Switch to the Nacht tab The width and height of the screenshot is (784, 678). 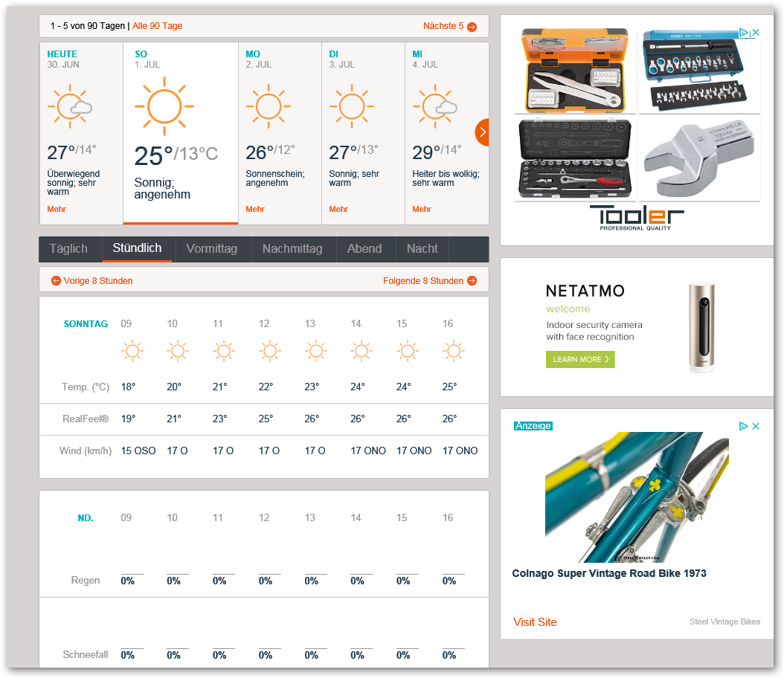point(422,249)
